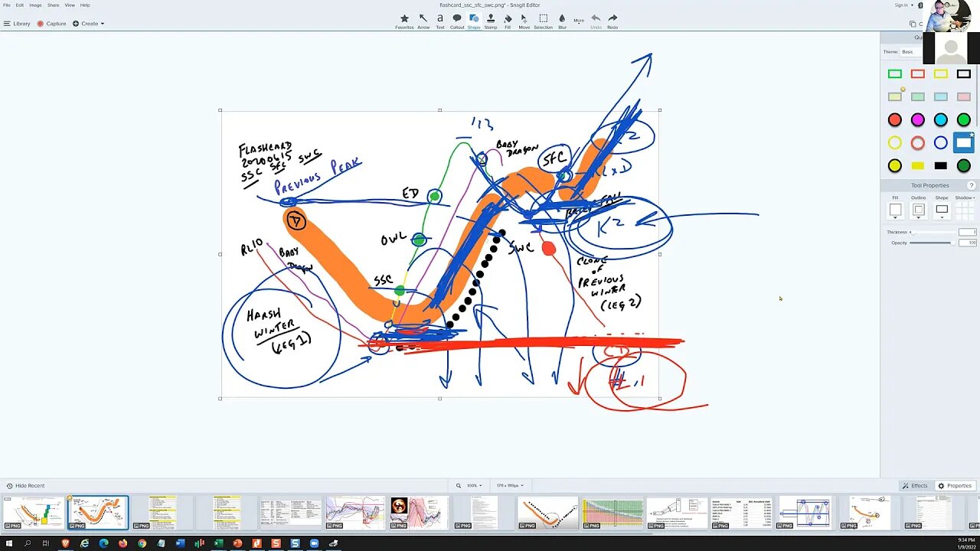Open the Edit menu

tap(20, 5)
